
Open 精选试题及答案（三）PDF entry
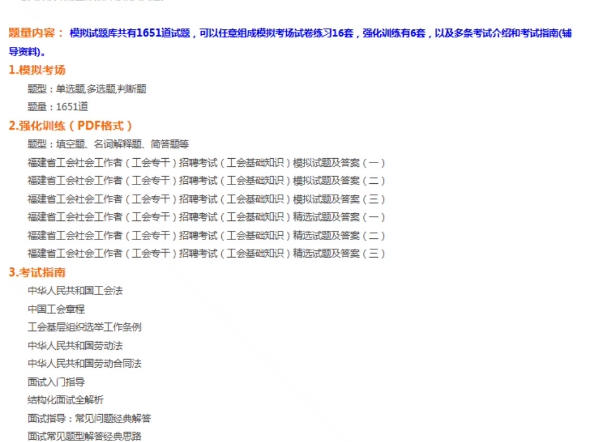(206, 254)
